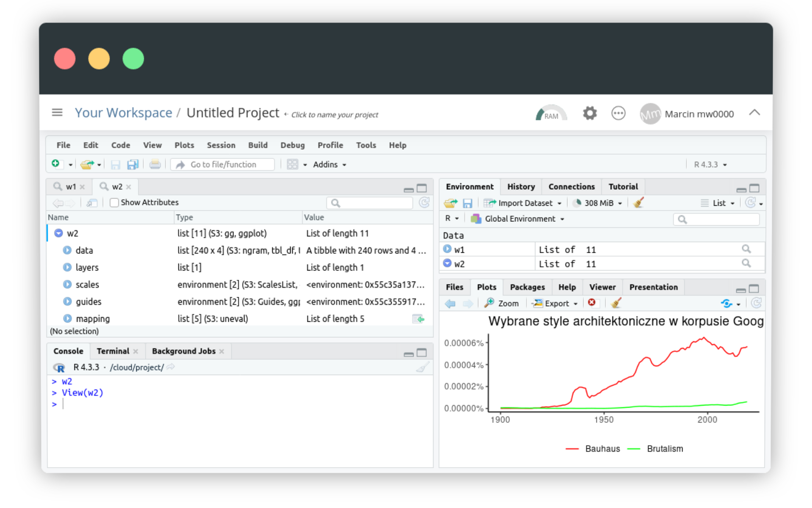
Task: Open the Addins dropdown
Action: 329,165
